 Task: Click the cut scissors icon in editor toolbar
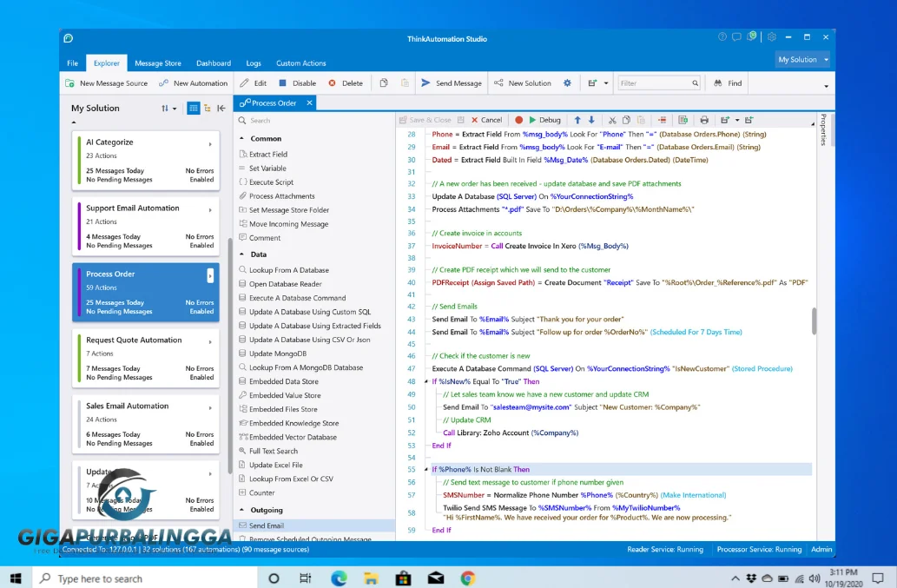pyautogui.click(x=612, y=120)
